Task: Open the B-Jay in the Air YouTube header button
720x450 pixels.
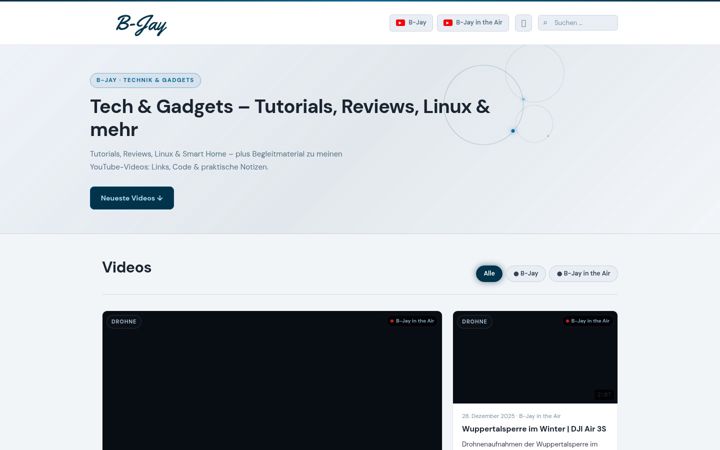Action: click(x=472, y=23)
